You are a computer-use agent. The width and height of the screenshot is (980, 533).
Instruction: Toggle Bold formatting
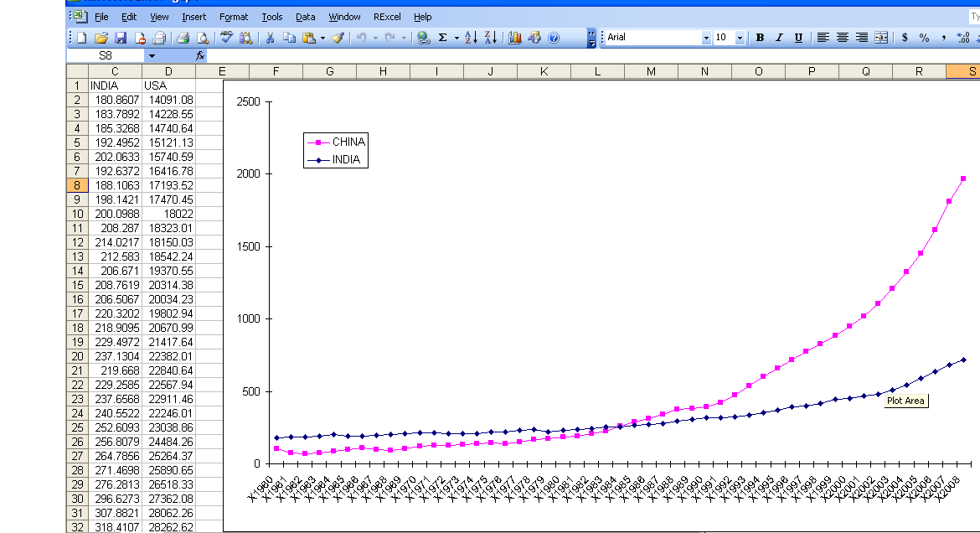click(x=760, y=38)
